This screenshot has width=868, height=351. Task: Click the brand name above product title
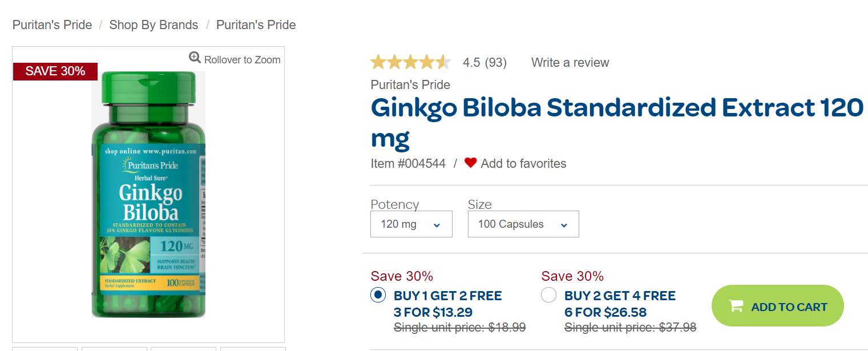(x=410, y=85)
